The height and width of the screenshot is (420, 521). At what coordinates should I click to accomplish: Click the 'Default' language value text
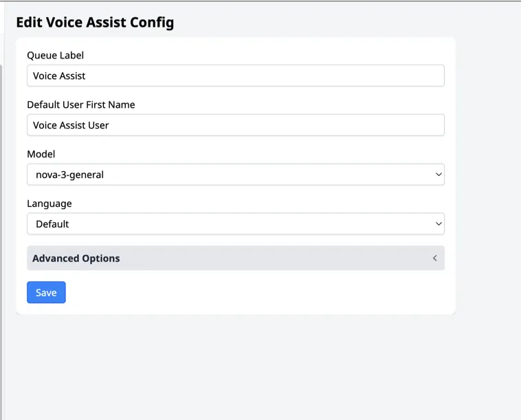pos(52,224)
